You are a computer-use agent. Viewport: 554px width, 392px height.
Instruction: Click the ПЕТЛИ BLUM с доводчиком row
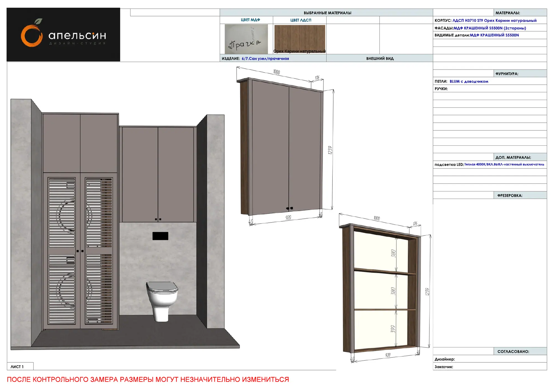[490, 81]
